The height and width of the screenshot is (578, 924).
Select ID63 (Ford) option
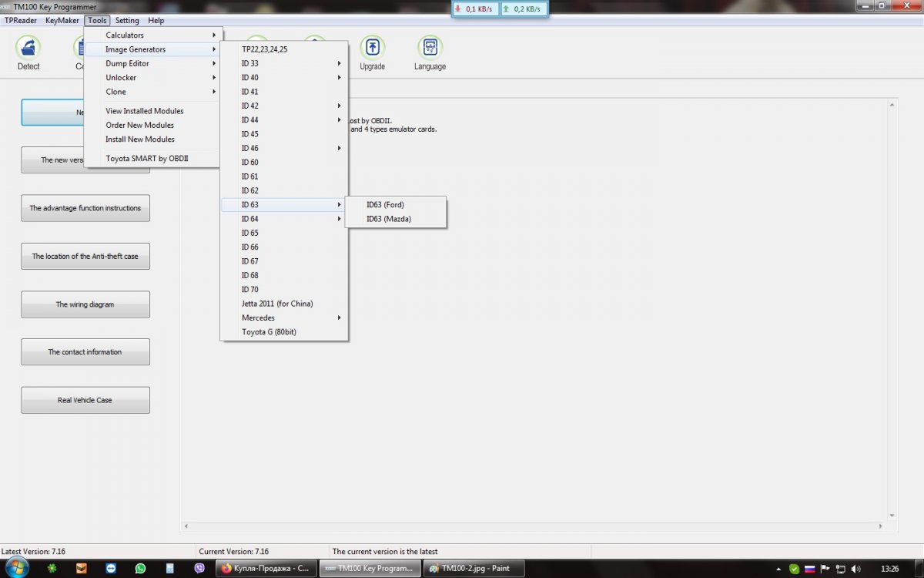(396, 205)
